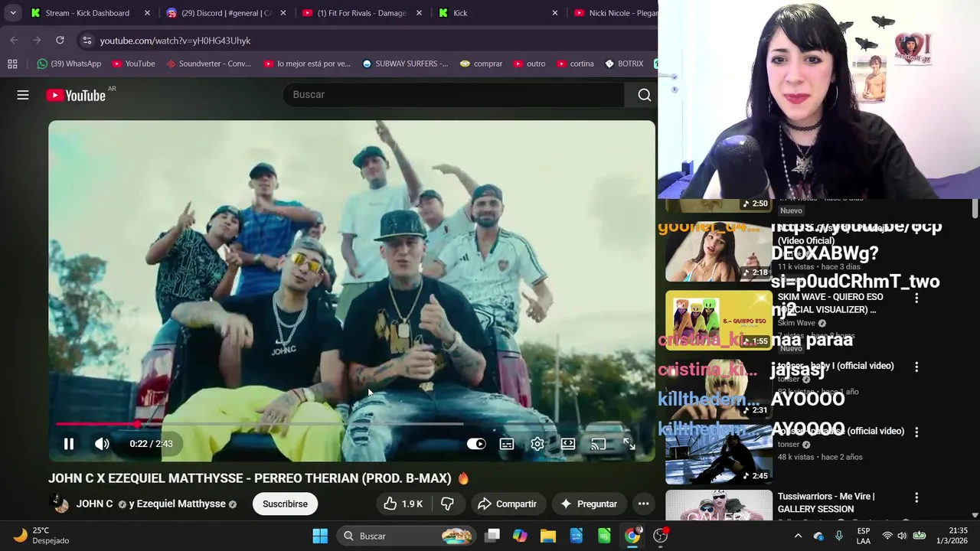Go back with the browser back arrow
Viewport: 980px width, 551px height.
[14, 40]
